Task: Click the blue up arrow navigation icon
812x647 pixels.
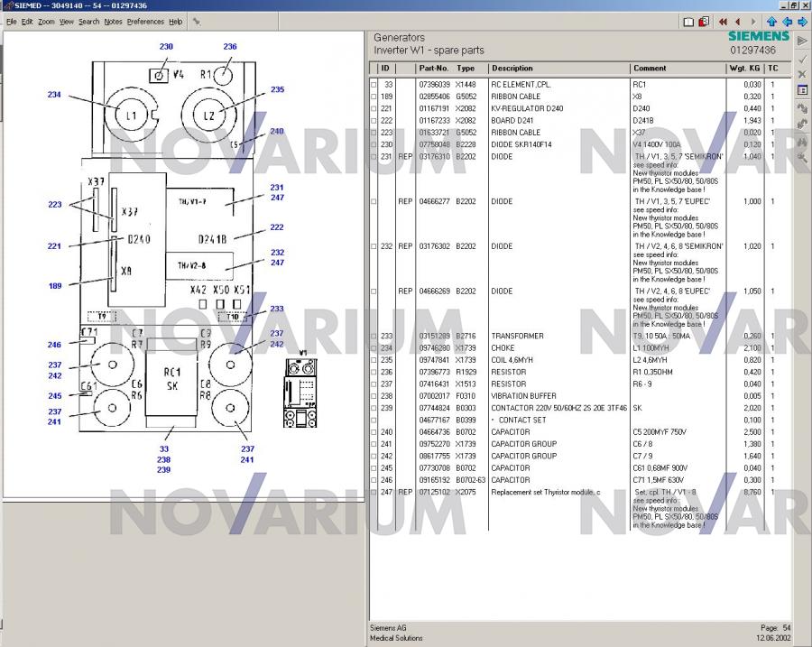Action: 771,22
